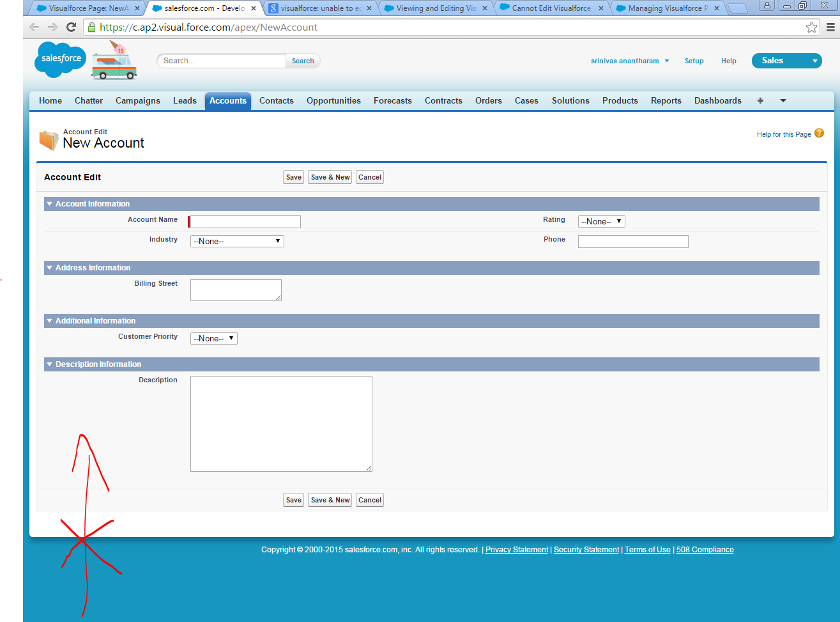Open the Privacy Statement link
The height and width of the screenshot is (622, 840).
[516, 550]
